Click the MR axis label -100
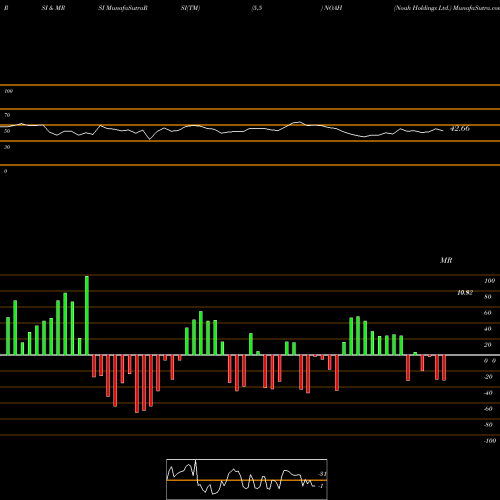 pos(490,441)
